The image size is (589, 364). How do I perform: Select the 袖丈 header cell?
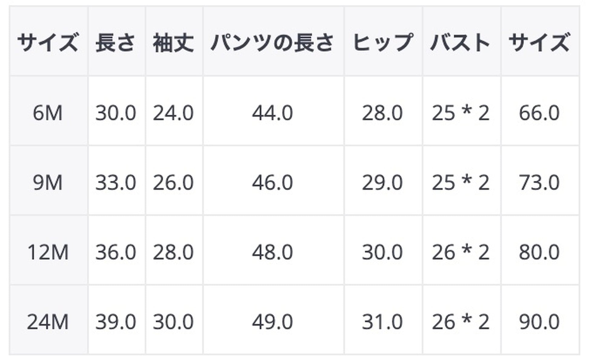(173, 42)
